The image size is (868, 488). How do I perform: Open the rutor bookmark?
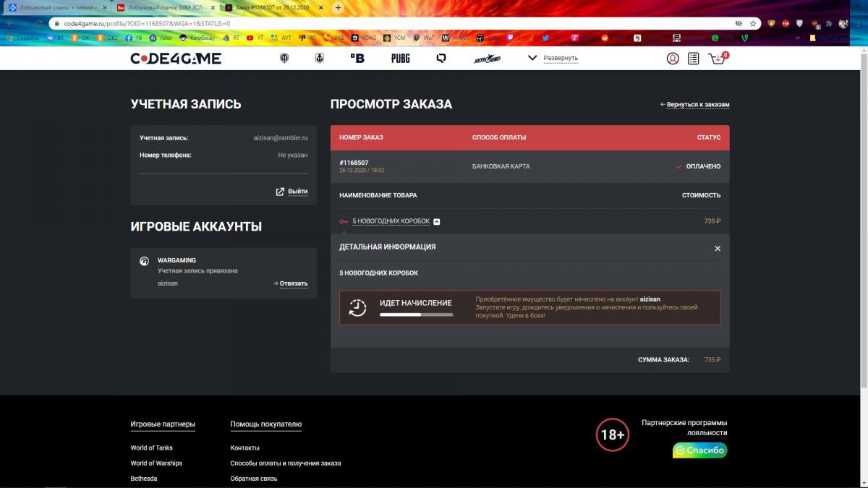(161, 38)
